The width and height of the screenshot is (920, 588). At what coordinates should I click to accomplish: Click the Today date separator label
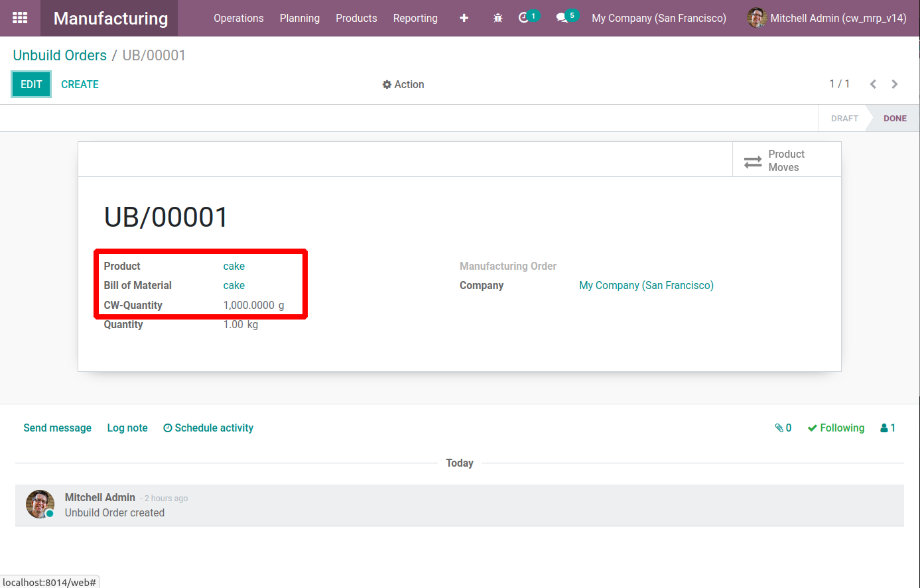(460, 463)
